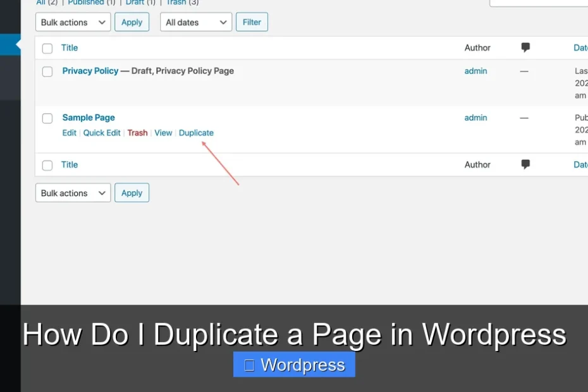Click the bottom Author column header
This screenshot has width=588, height=392.
click(477, 164)
